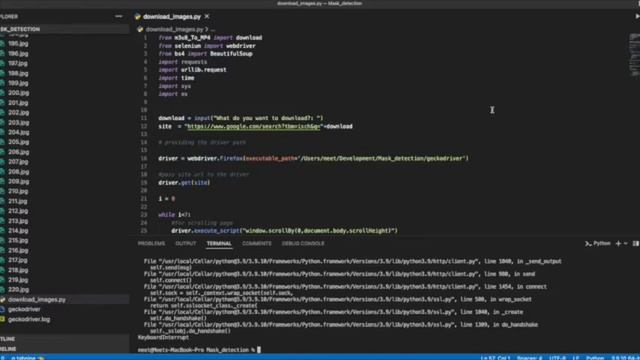This screenshot has width=640, height=360.
Task: Collapse the MASK_DETECTION folder section
Action: click(x=64, y=29)
